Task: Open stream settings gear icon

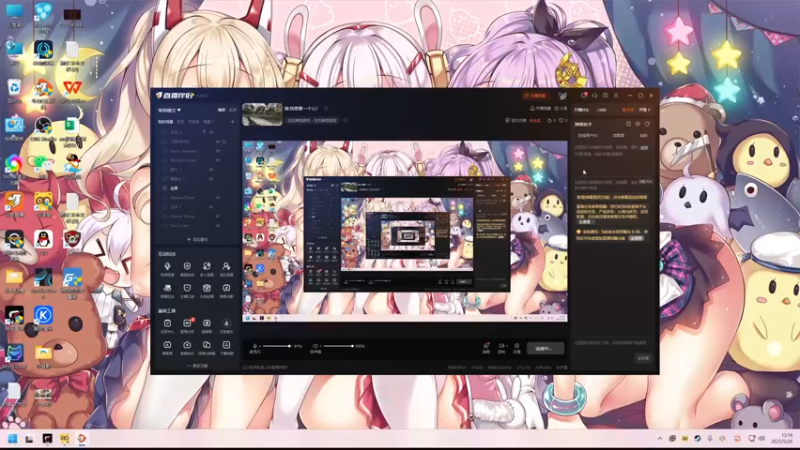Action: coord(517,346)
